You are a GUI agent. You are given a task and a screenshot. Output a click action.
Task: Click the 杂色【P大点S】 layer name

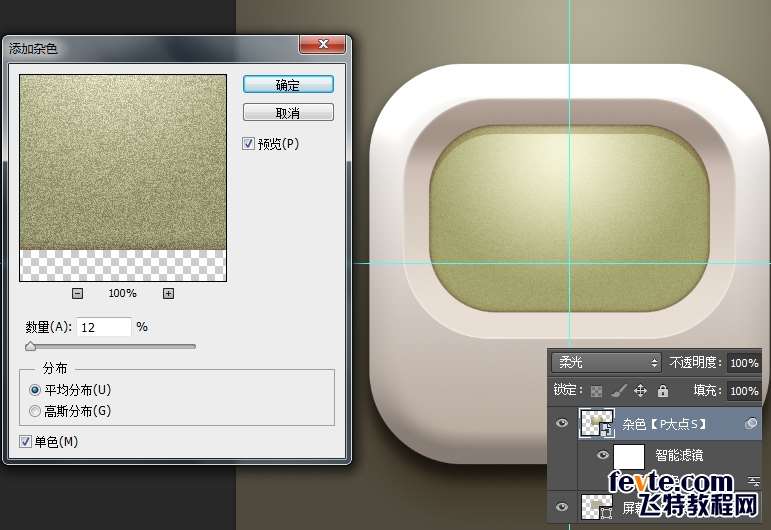(x=664, y=424)
